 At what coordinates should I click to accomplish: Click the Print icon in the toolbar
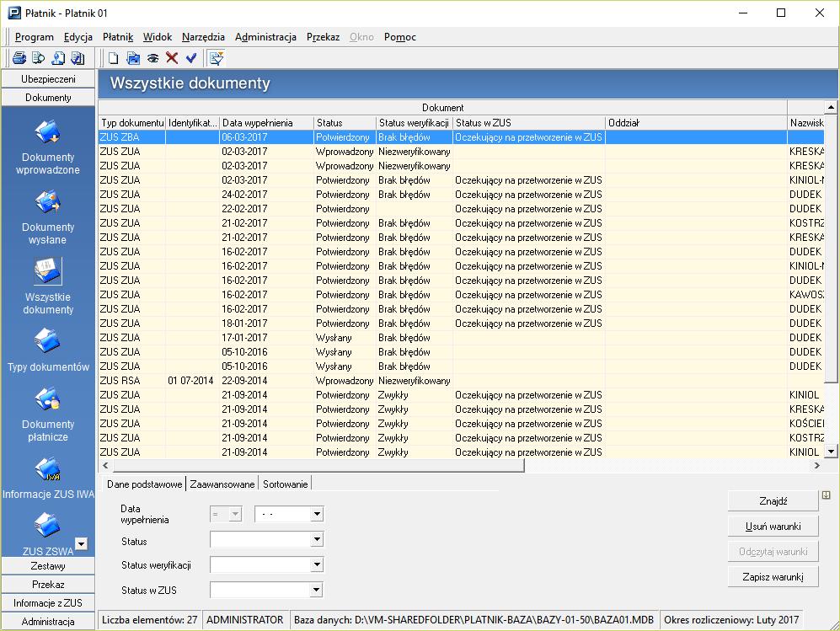tap(19, 58)
